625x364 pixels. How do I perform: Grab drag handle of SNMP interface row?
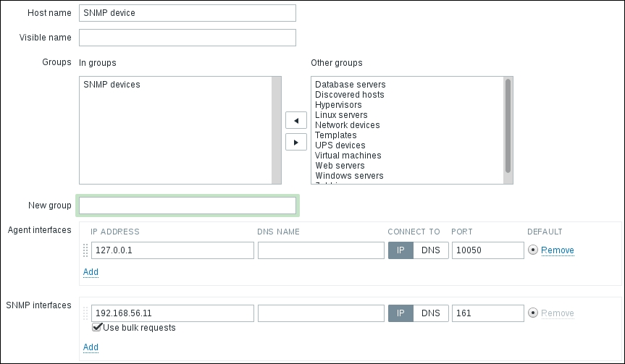[x=85, y=313]
